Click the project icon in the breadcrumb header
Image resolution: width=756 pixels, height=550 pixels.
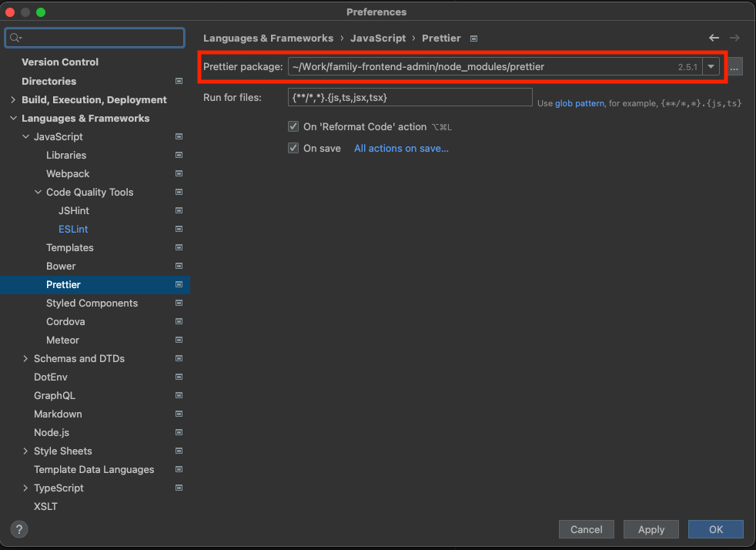[x=474, y=39]
